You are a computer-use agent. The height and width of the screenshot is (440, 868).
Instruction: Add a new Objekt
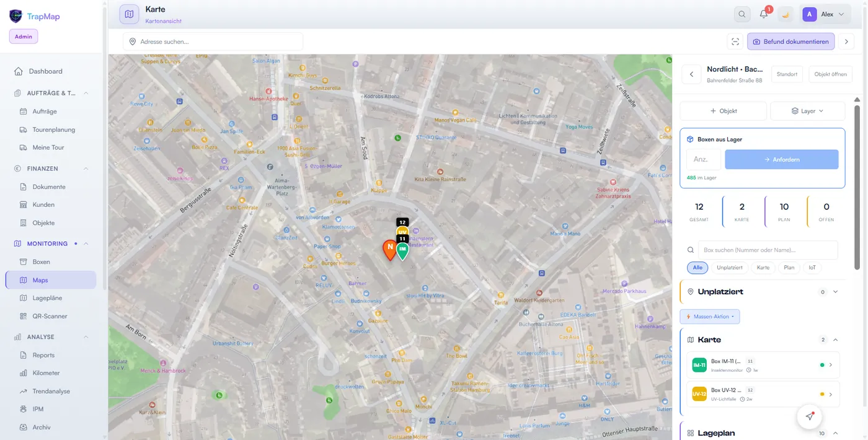(x=724, y=111)
